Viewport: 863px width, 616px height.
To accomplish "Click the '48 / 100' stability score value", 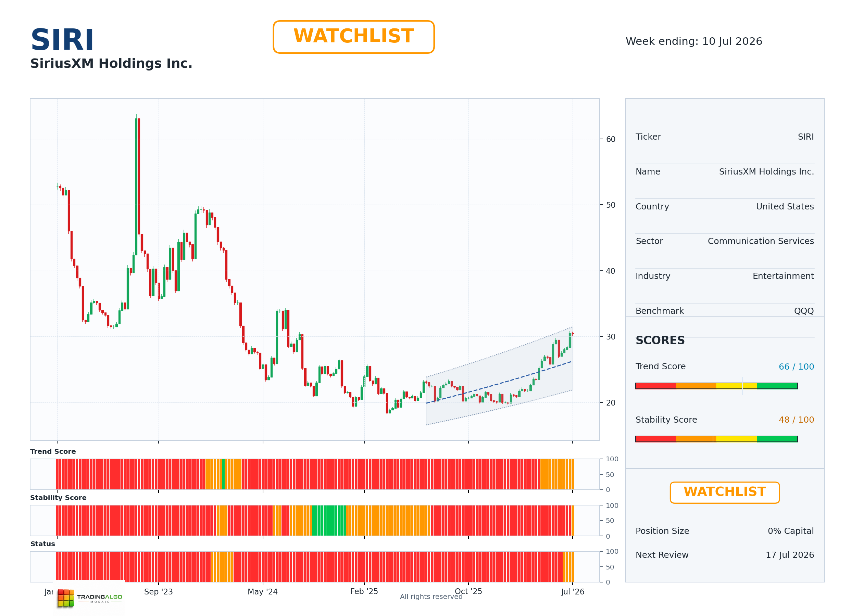I will click(x=796, y=420).
